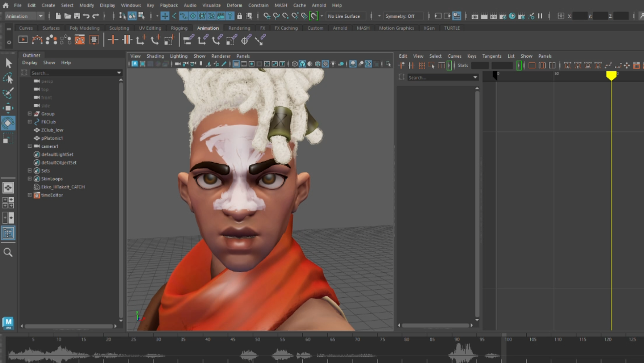Open the Playback menu
Screen dimensions: 644x363
[169, 5]
